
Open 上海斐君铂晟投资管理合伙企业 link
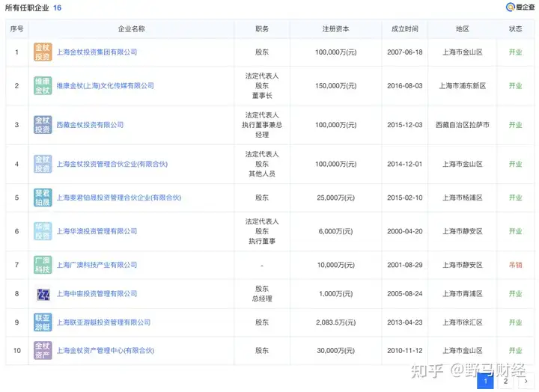pyautogui.click(x=118, y=197)
